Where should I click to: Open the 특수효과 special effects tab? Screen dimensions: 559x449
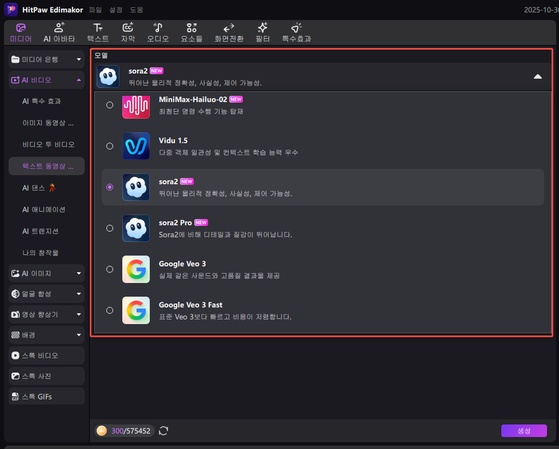pos(297,32)
